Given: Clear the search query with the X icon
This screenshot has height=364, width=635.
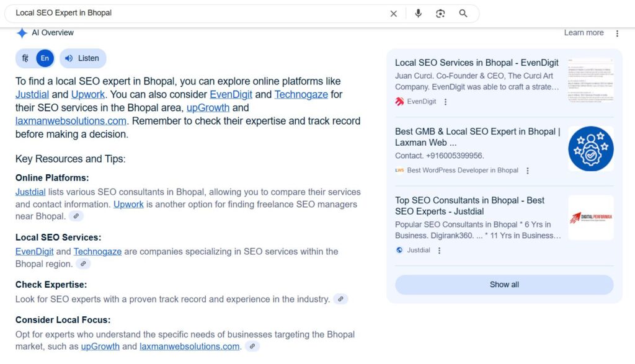Looking at the screenshot, I should (393, 14).
